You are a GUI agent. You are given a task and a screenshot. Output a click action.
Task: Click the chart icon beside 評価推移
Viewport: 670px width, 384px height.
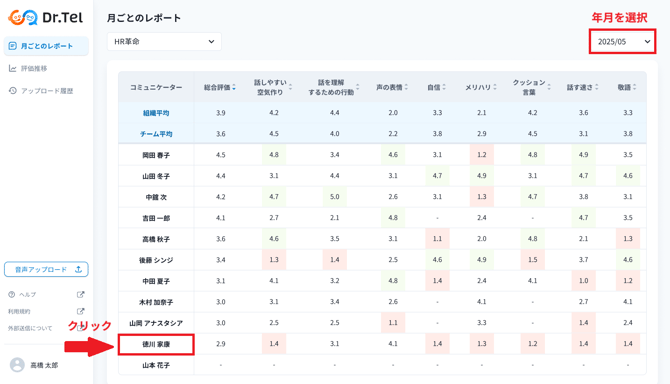pyautogui.click(x=13, y=68)
